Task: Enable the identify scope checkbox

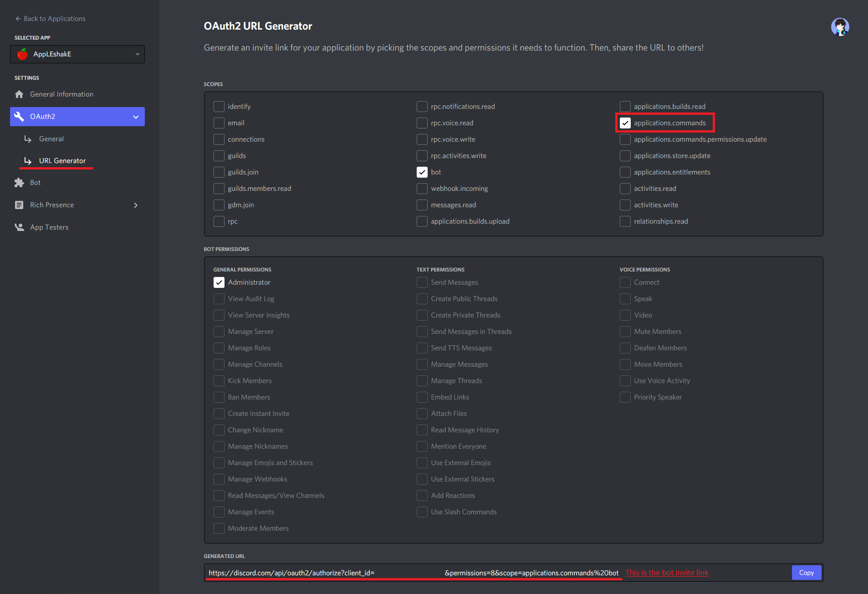Action: pyautogui.click(x=219, y=107)
